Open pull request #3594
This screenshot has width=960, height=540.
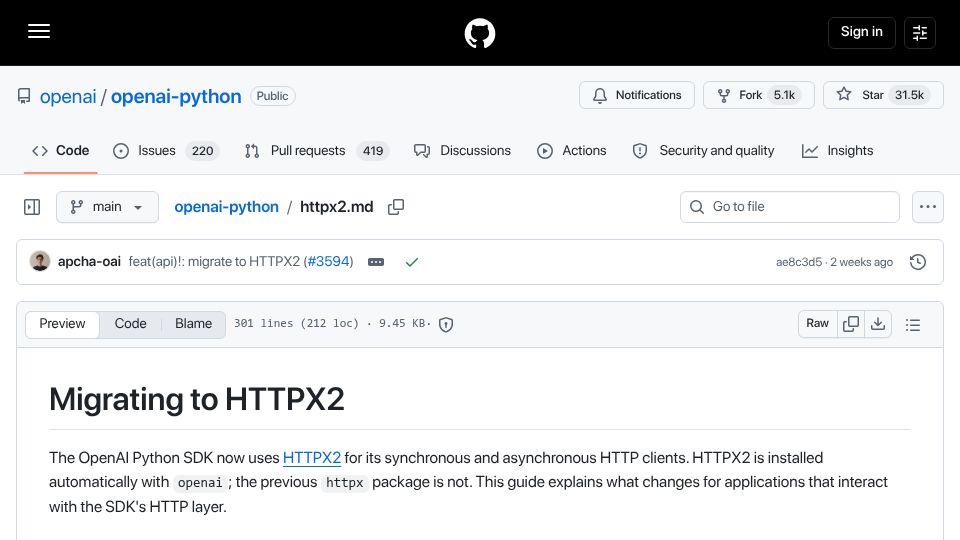(x=328, y=261)
